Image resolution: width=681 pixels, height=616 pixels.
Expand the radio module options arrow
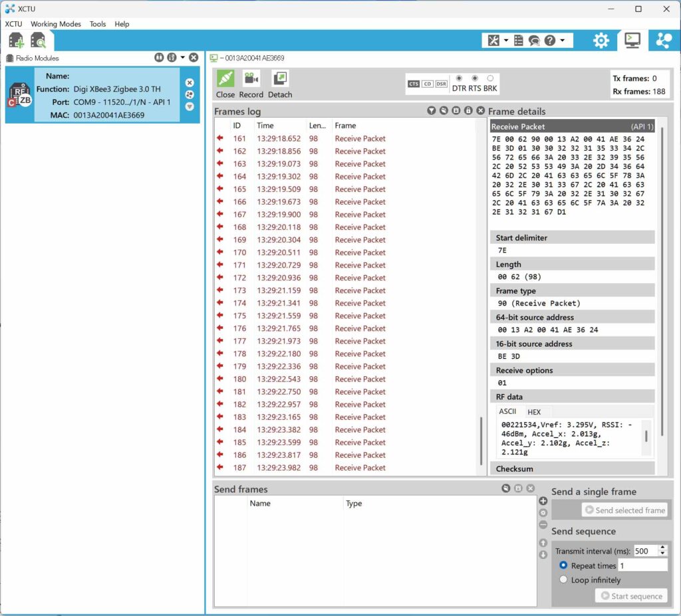click(190, 107)
